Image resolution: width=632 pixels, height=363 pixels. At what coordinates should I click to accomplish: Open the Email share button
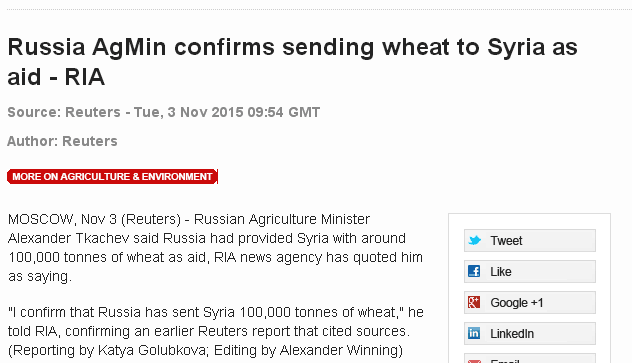(x=530, y=358)
